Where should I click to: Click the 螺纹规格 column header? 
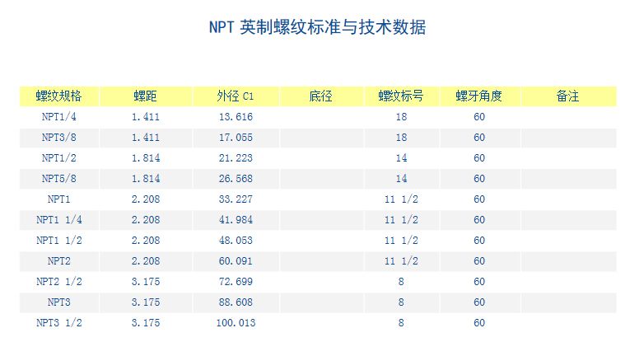[58, 96]
